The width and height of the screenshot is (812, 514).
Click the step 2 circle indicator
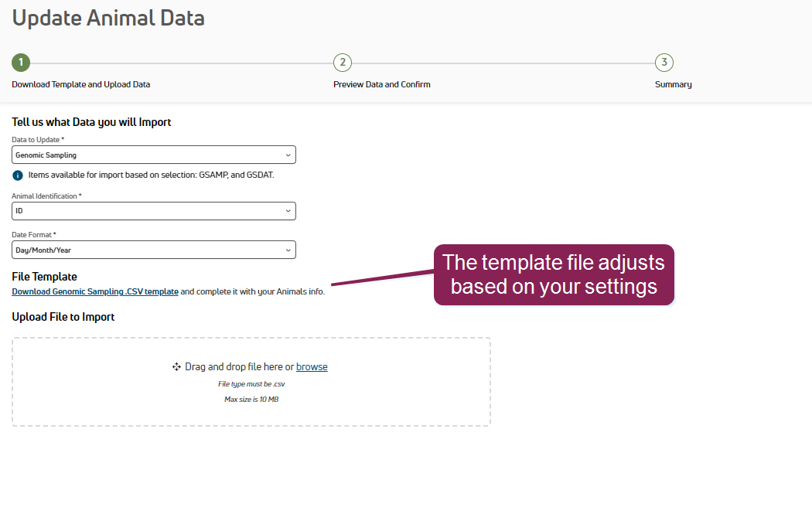(x=343, y=63)
